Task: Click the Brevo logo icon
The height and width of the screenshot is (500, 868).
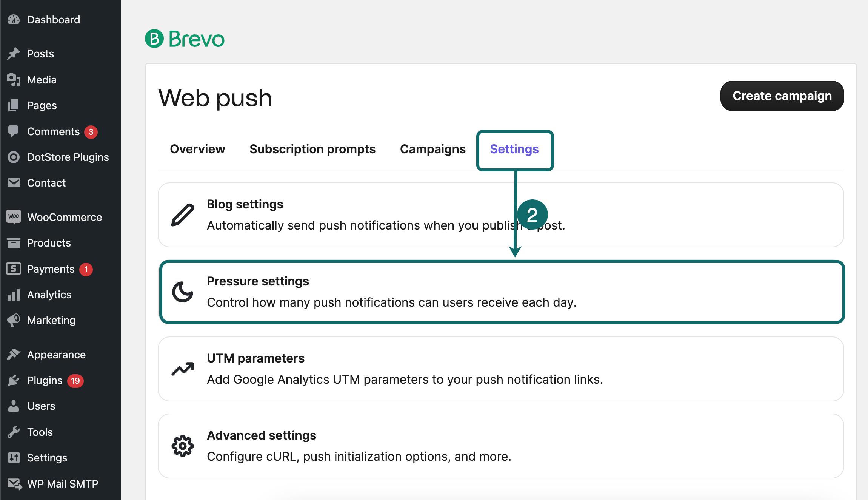Action: pyautogui.click(x=154, y=39)
